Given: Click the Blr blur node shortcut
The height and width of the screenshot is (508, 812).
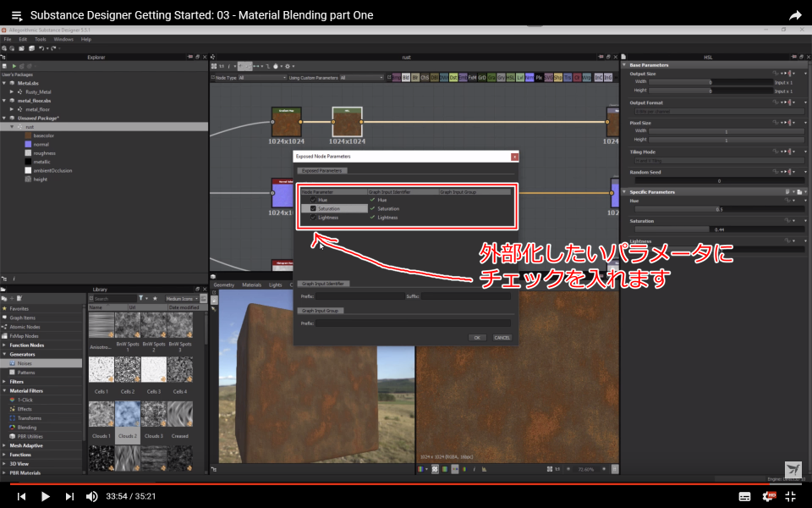Looking at the screenshot, I should point(415,78).
